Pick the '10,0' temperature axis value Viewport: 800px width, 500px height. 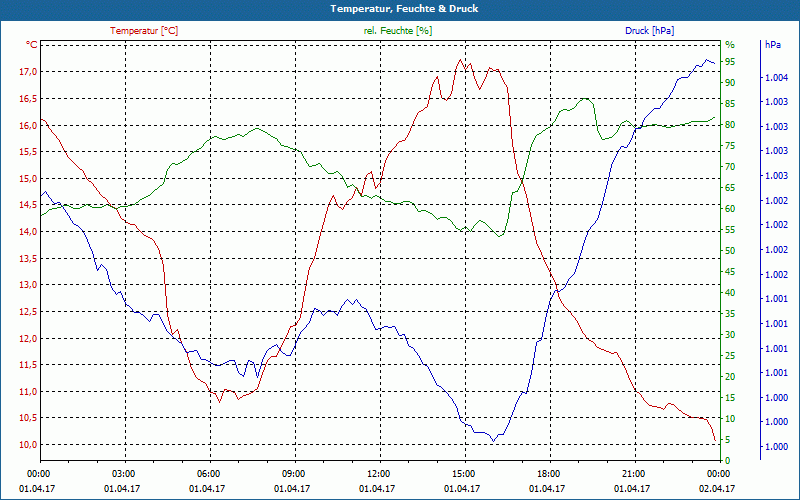tap(29, 445)
